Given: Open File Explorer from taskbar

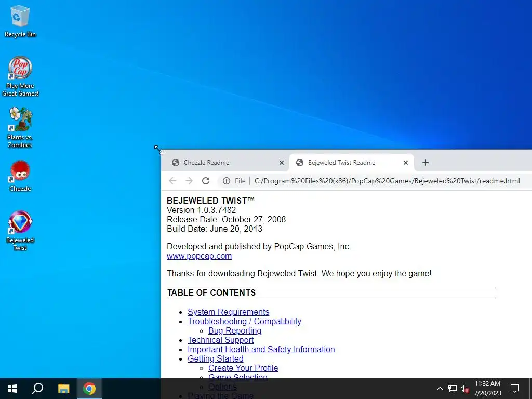Looking at the screenshot, I should click(63, 389).
